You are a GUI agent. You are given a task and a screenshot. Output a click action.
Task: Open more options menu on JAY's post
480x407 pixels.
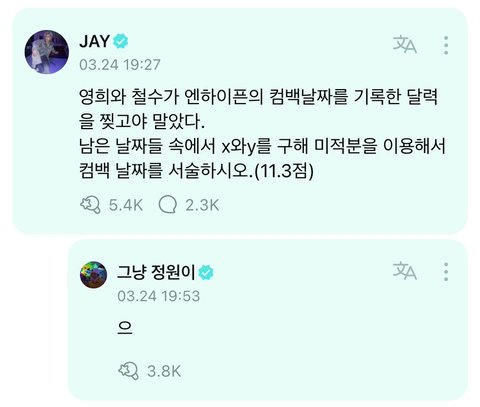pos(446,45)
